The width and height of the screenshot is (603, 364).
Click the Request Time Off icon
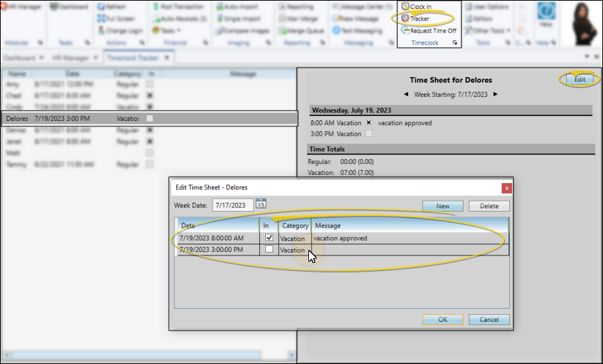pos(405,31)
